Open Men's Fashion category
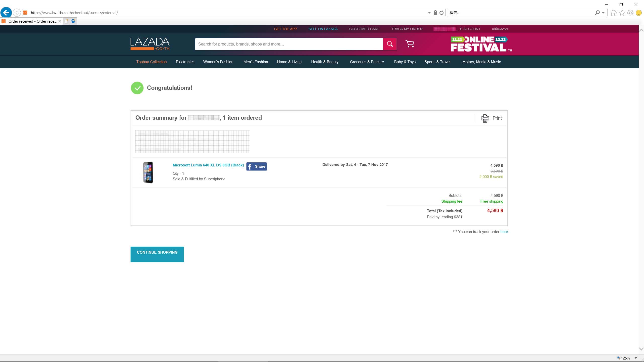The image size is (644, 362). coord(256,62)
